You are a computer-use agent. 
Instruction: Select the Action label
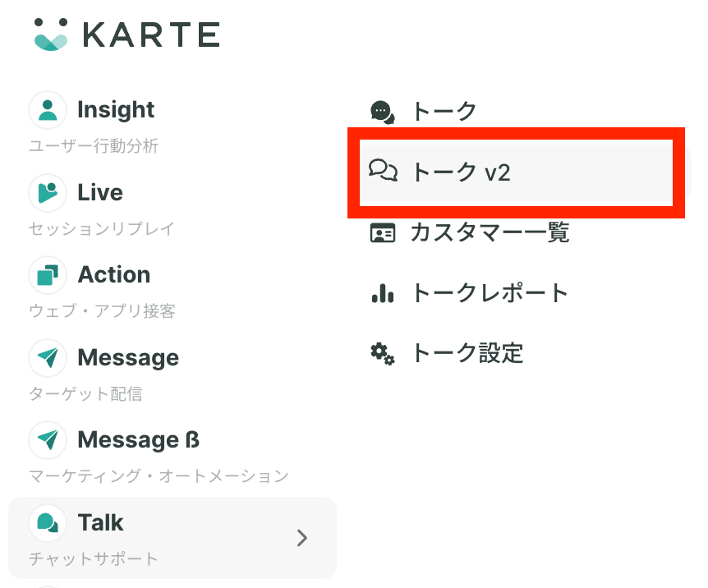114,274
